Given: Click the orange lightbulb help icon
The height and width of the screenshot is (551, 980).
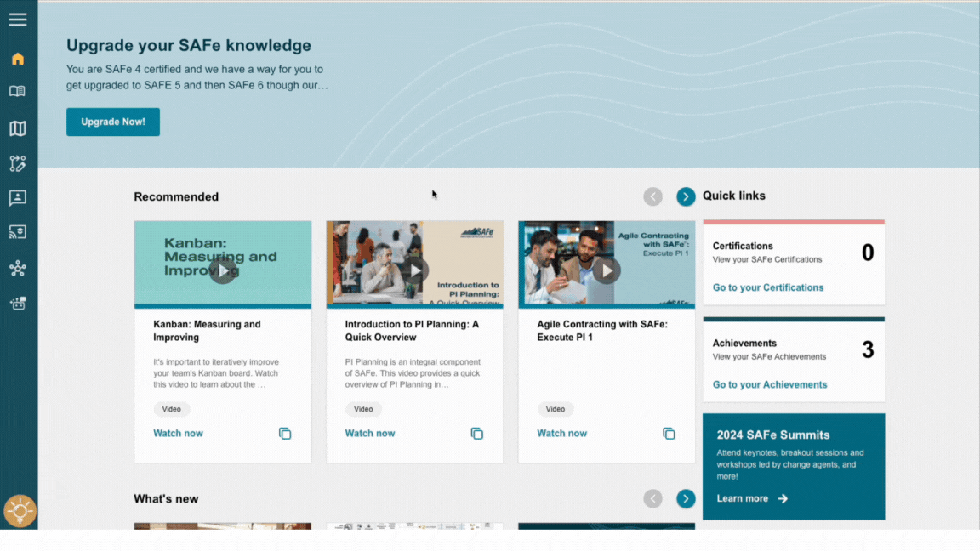Looking at the screenshot, I should point(20,511).
